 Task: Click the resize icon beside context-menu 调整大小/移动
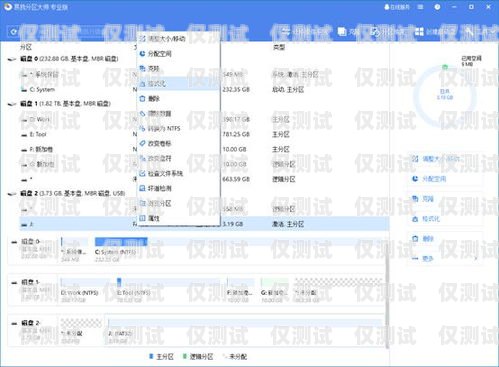point(142,39)
